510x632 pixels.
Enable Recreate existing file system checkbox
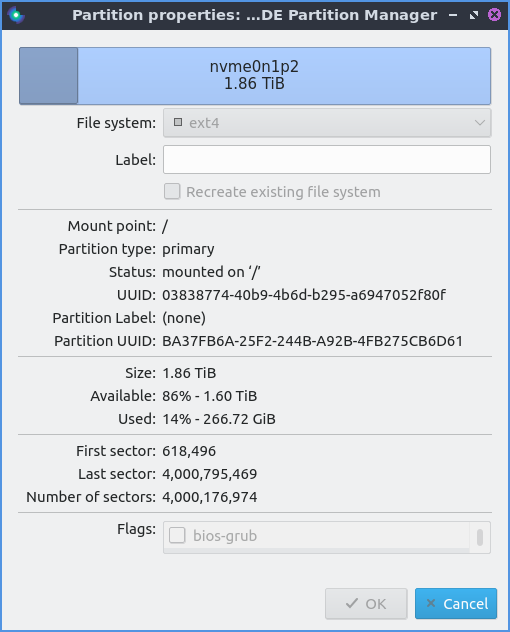click(x=172, y=191)
